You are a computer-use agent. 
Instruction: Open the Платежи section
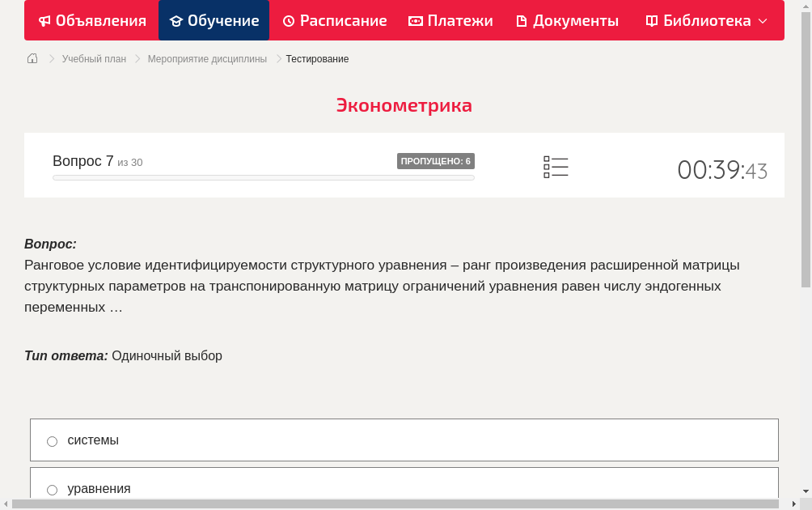click(x=450, y=20)
